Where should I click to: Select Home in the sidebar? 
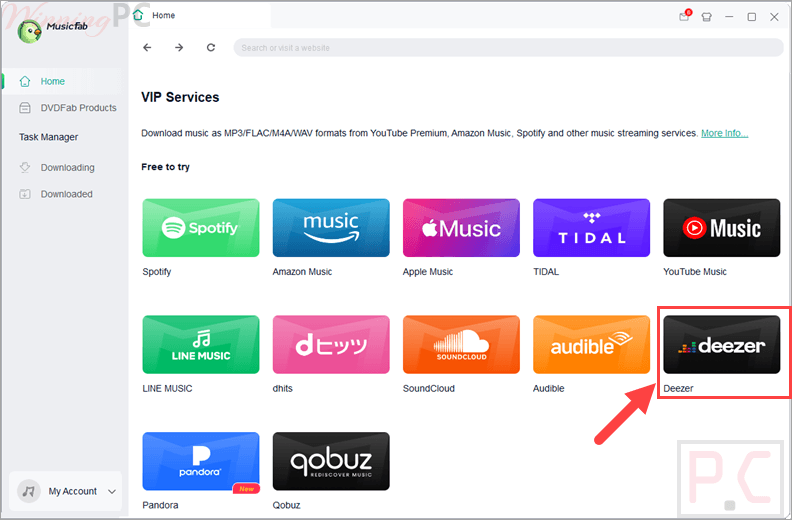[62, 81]
